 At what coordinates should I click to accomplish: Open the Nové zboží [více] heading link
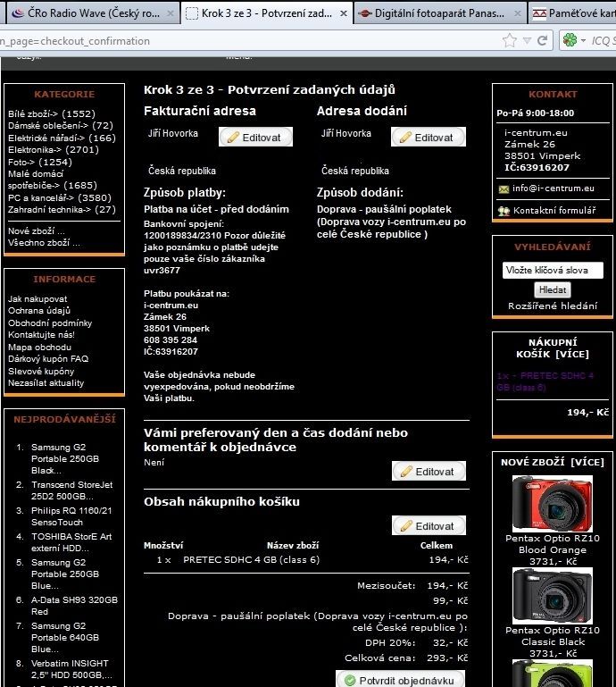tap(553, 462)
